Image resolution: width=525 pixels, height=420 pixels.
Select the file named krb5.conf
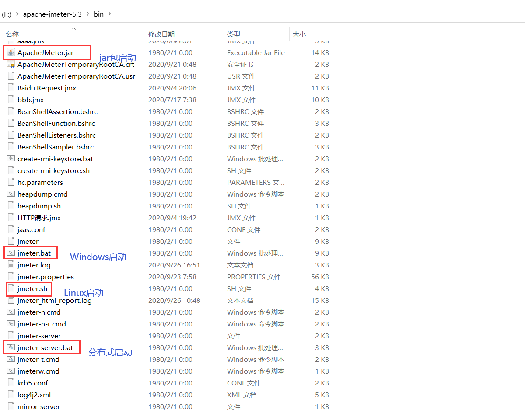pyautogui.click(x=33, y=383)
